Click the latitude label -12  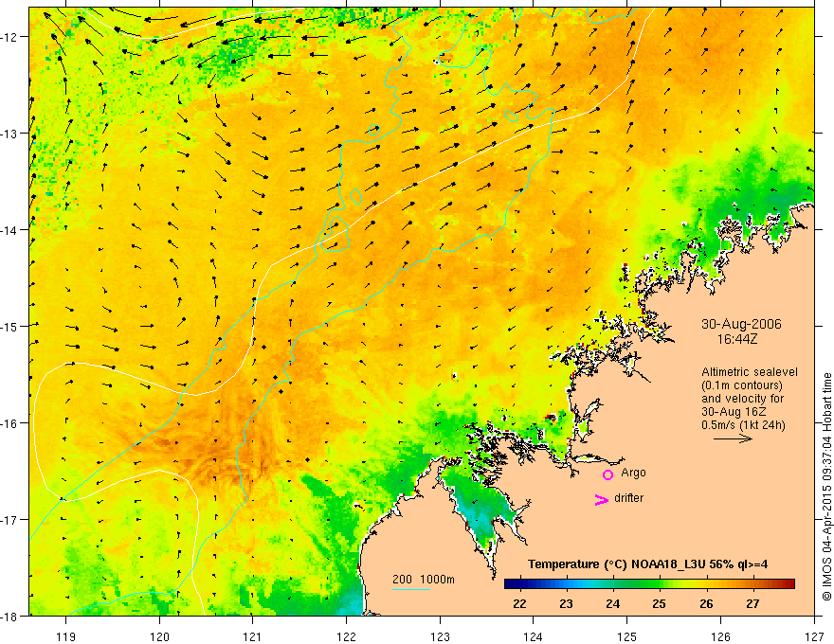(11, 37)
